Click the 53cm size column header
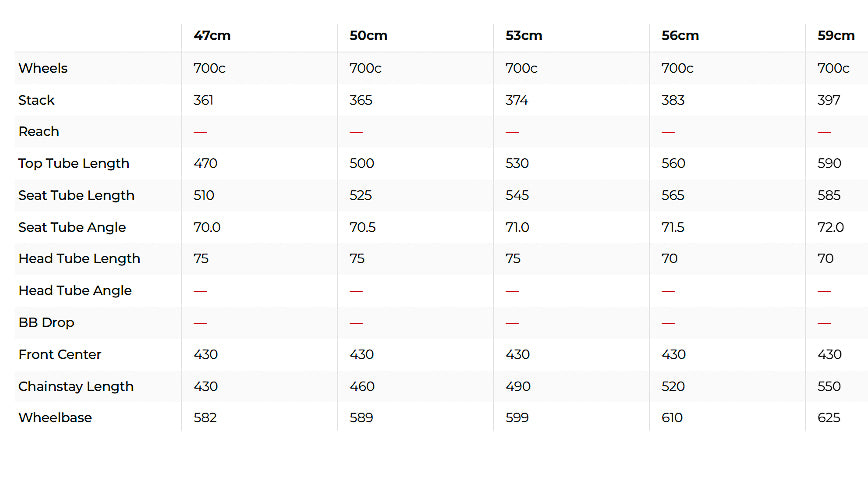868x488 pixels. click(524, 36)
